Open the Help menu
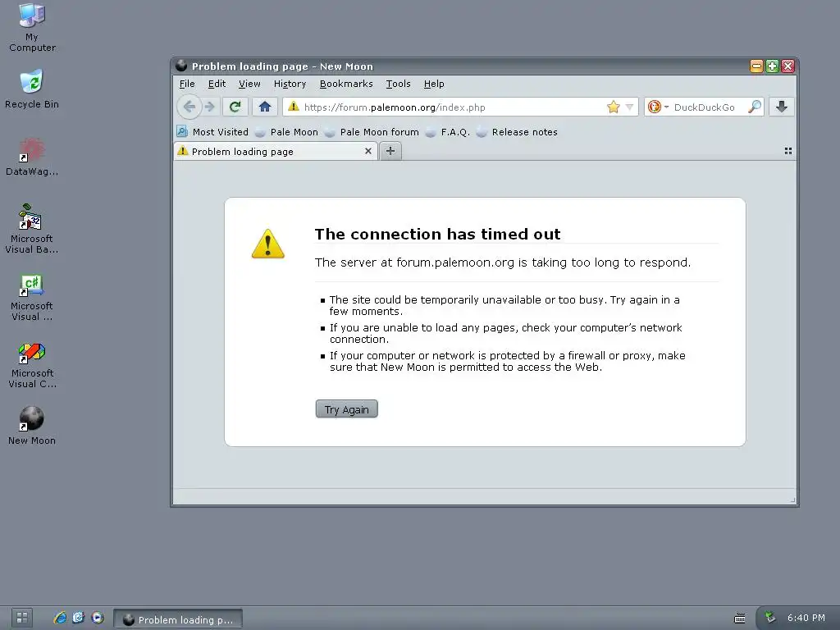Viewport: 840px width, 630px height. (434, 84)
